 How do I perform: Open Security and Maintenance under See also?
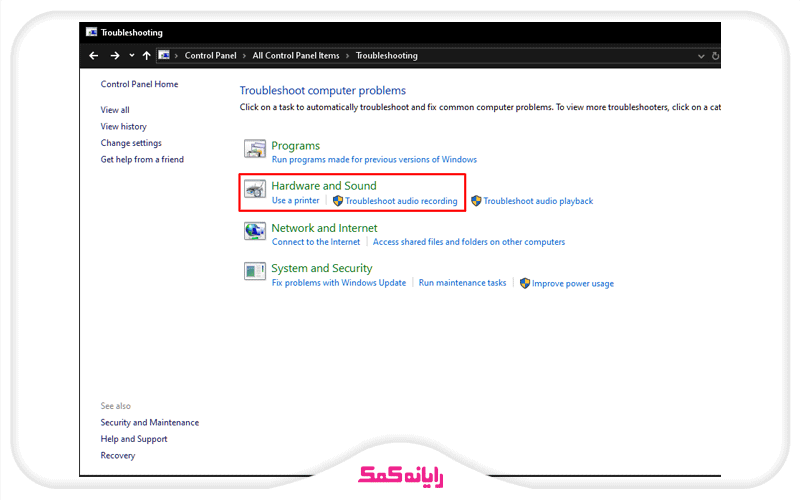pyautogui.click(x=149, y=423)
